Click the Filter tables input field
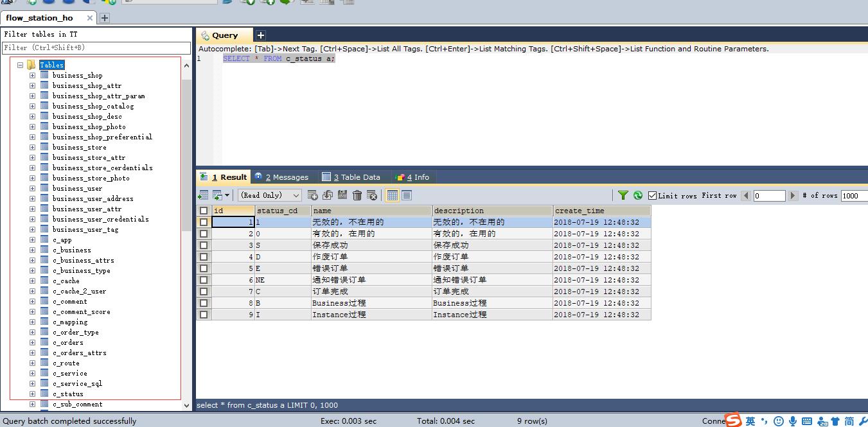 click(96, 48)
